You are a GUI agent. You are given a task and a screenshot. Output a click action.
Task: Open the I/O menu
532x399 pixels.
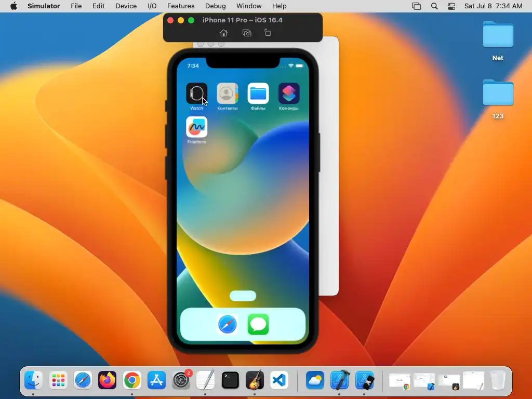click(x=152, y=6)
